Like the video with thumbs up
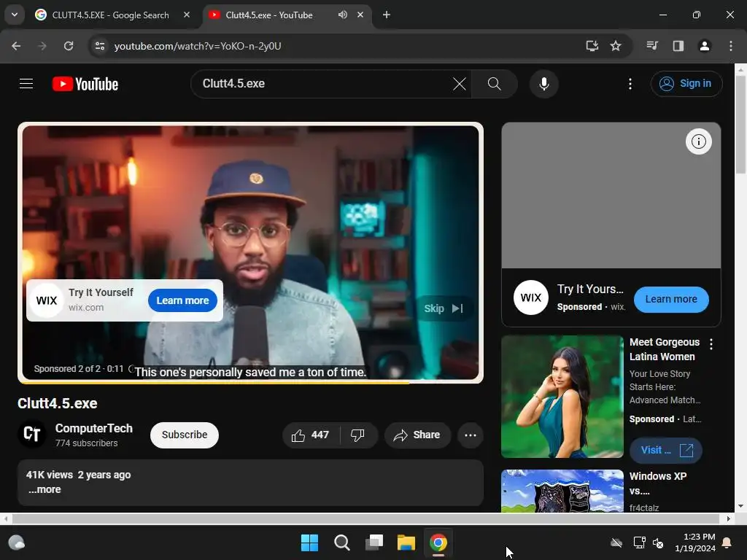 [x=311, y=435]
